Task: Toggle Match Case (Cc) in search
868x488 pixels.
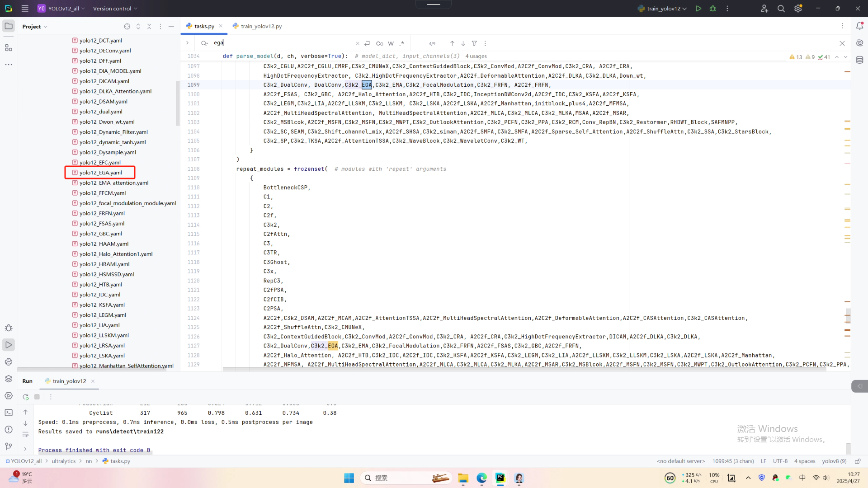Action: pyautogui.click(x=379, y=43)
